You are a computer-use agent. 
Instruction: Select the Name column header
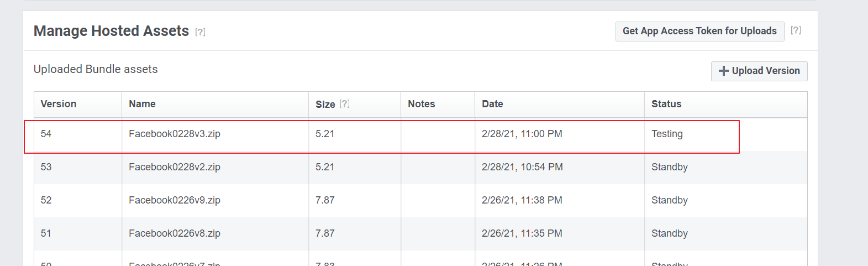click(x=142, y=104)
